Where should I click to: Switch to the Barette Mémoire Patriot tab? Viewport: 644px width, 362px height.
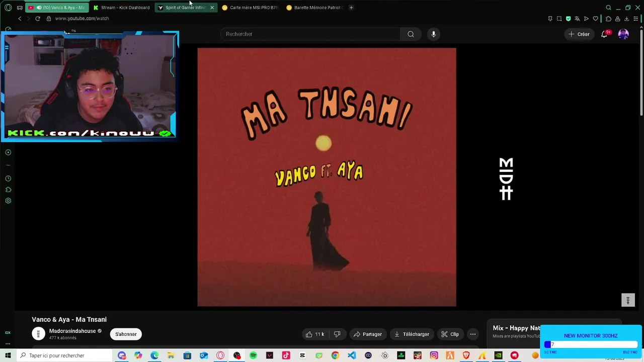pyautogui.click(x=314, y=8)
